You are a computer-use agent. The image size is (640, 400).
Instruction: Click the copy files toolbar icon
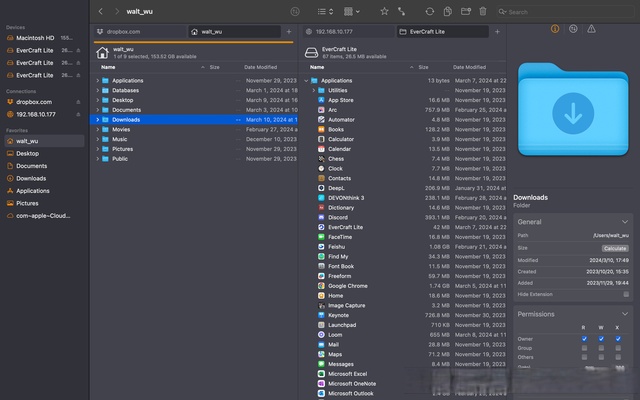click(447, 11)
